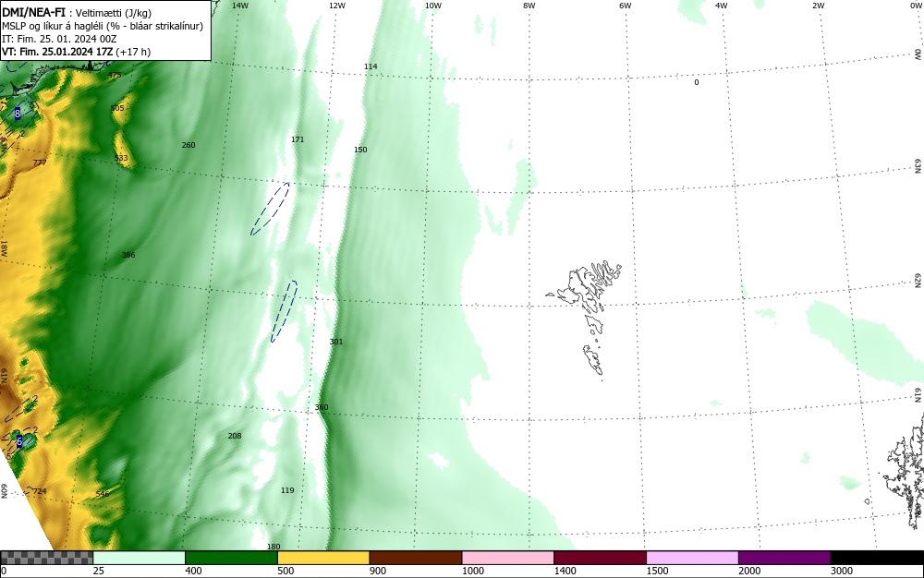Select the brown 900–1000 legend swatch
The width and height of the screenshot is (924, 578).
pyautogui.click(x=416, y=558)
